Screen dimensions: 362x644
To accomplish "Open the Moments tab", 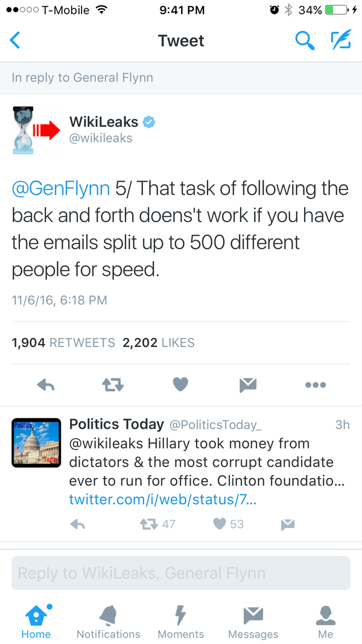I will (x=181, y=622).
